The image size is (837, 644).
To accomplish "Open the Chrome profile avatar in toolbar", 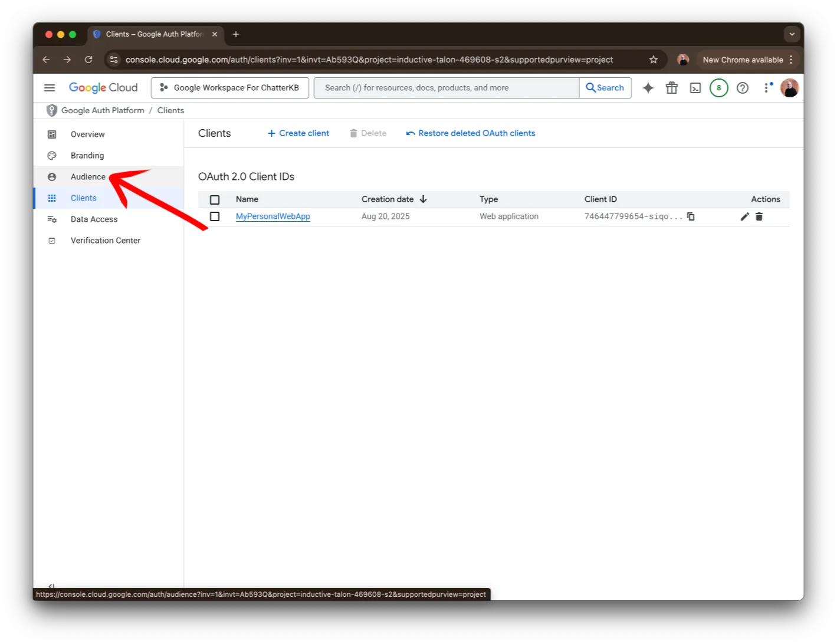I will point(683,60).
